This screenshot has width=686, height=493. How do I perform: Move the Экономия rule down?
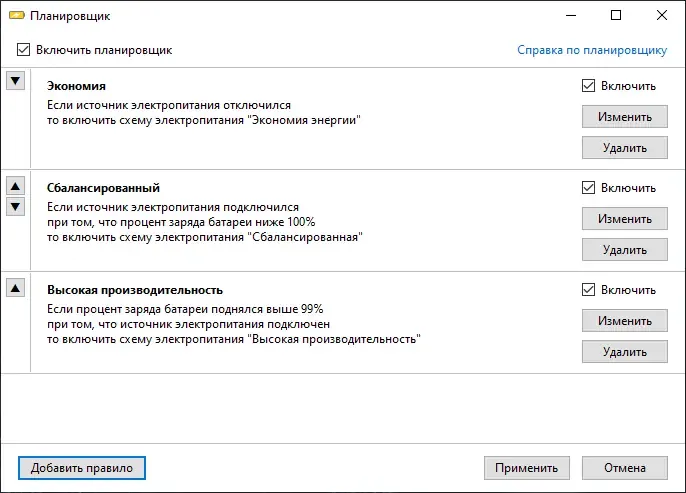click(x=15, y=82)
